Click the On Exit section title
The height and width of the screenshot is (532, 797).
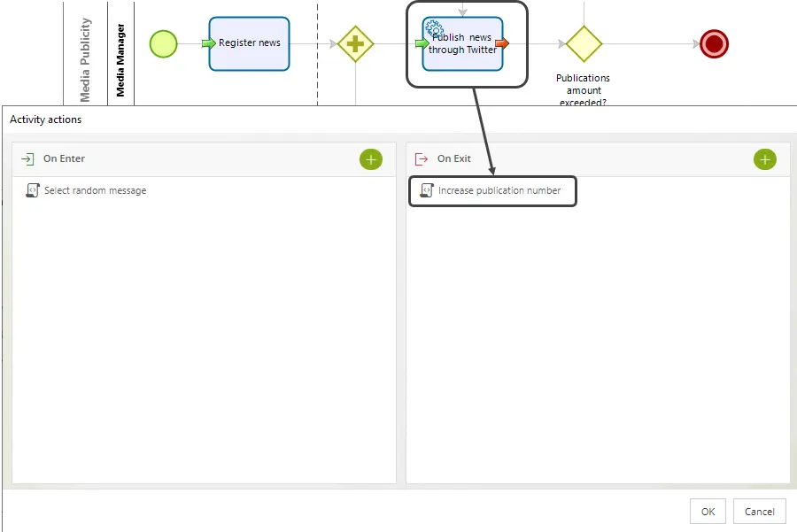click(454, 158)
